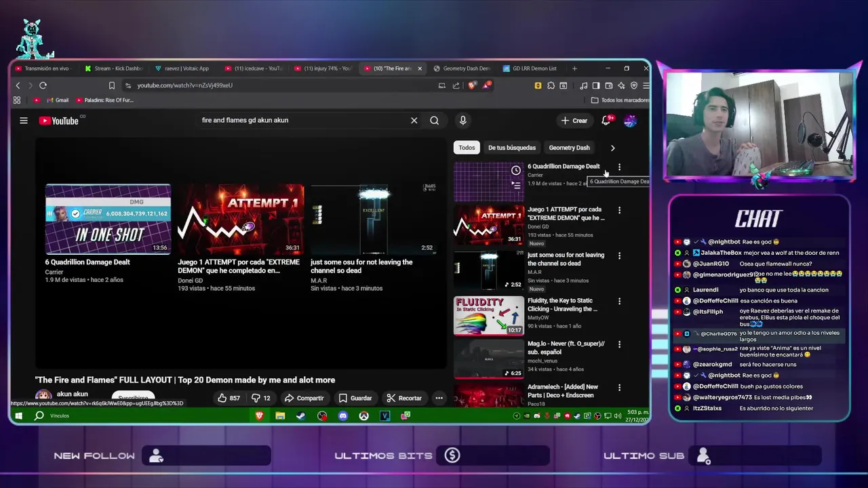Switch to 'Geometry Dash Demon' tab

[x=462, y=68]
